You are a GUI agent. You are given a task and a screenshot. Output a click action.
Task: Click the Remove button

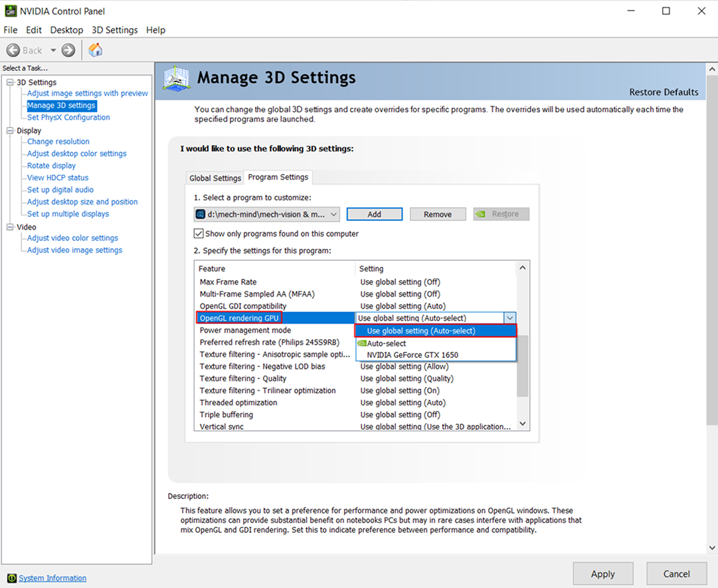click(437, 214)
